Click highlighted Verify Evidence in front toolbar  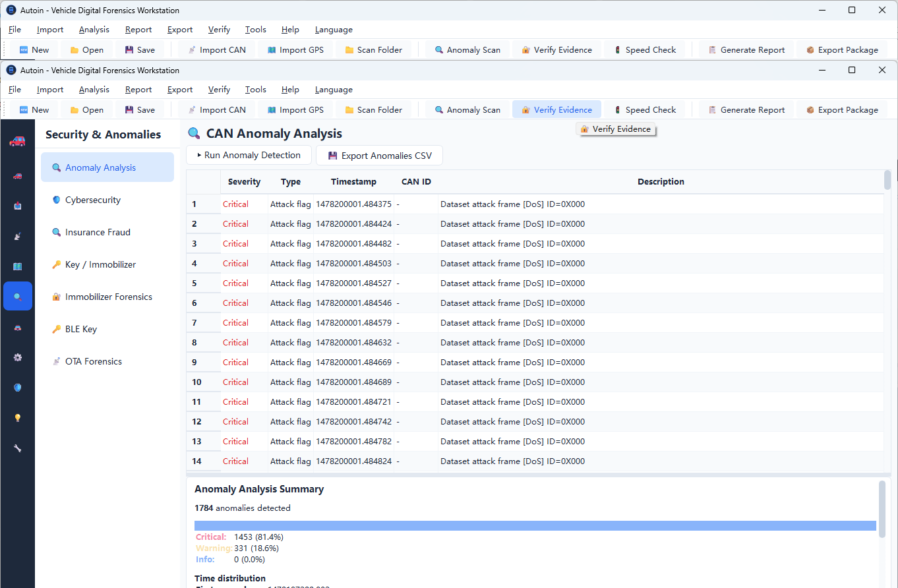pos(556,109)
